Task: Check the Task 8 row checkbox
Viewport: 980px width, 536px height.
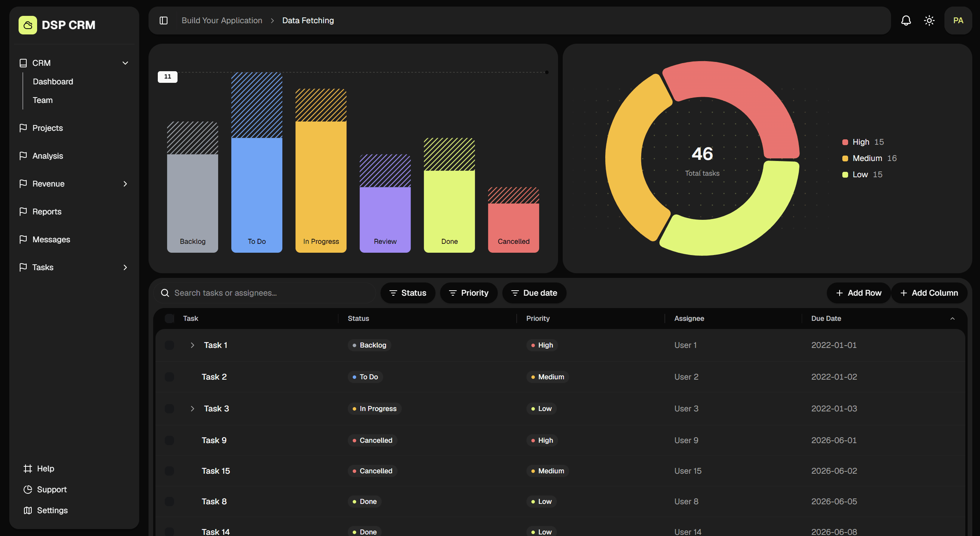Action: point(169,502)
